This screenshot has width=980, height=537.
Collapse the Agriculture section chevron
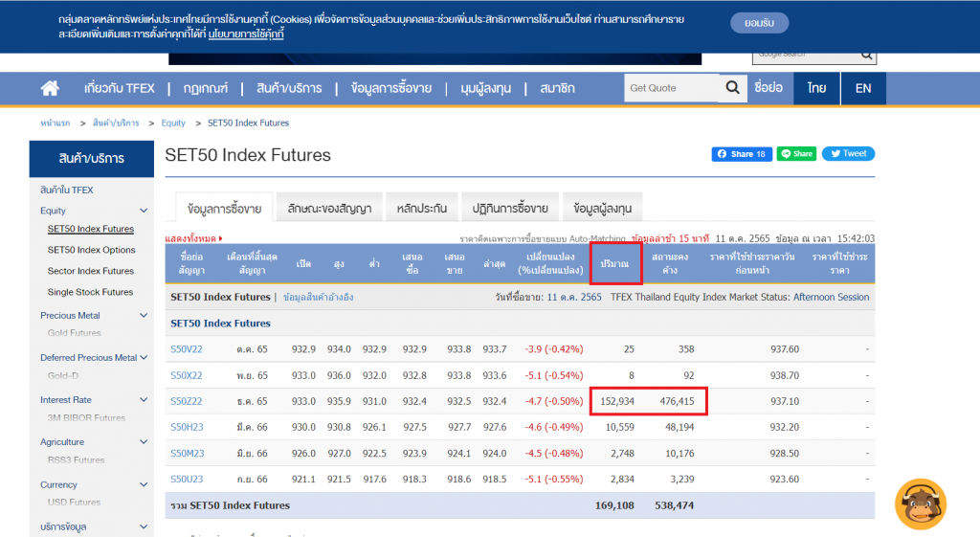click(x=144, y=442)
